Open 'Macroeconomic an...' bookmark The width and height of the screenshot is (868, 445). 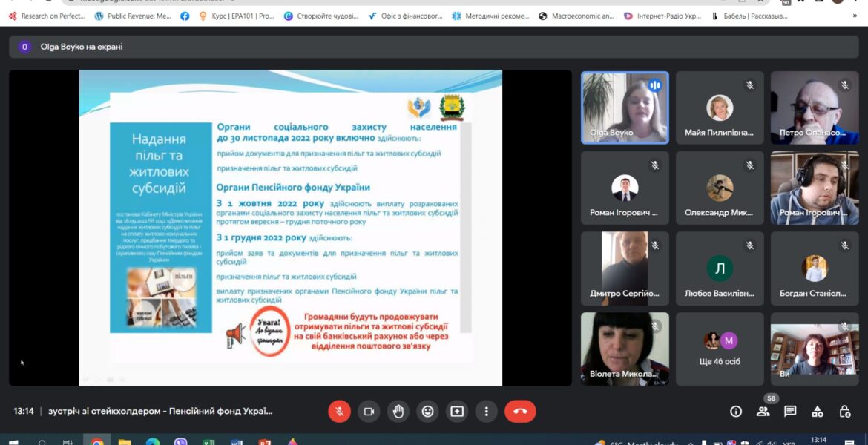coord(577,16)
